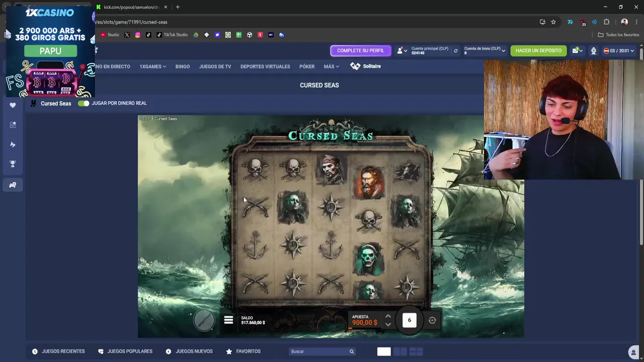This screenshot has height=362, width=644.
Task: Expand Cuenta principal (CLP) balance dropdown
Action: pos(430,51)
